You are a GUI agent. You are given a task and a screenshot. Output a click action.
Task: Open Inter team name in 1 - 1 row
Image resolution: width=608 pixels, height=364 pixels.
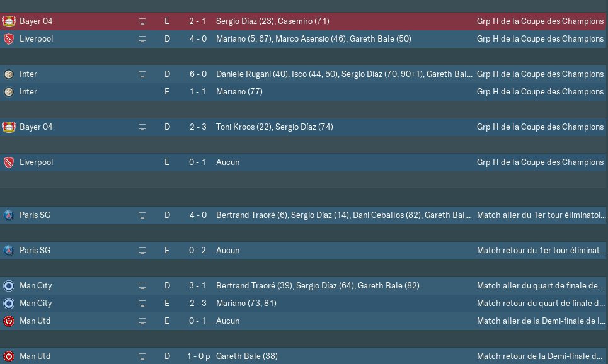28,92
